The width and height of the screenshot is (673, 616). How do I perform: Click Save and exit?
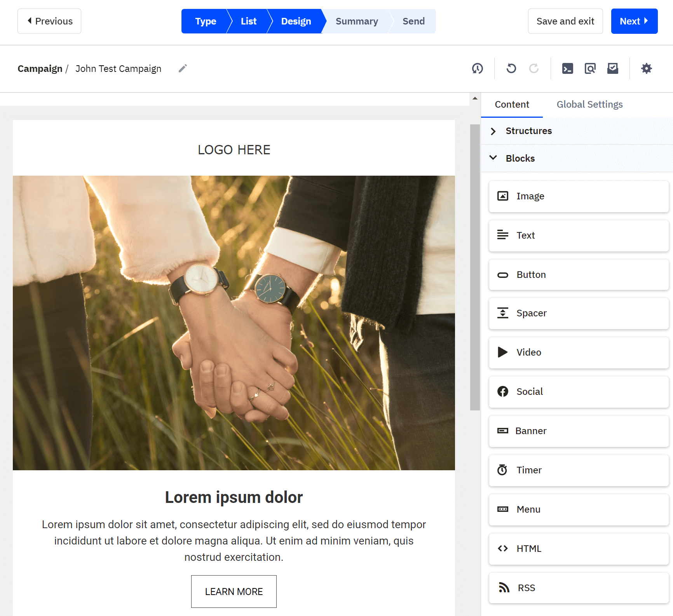point(565,21)
